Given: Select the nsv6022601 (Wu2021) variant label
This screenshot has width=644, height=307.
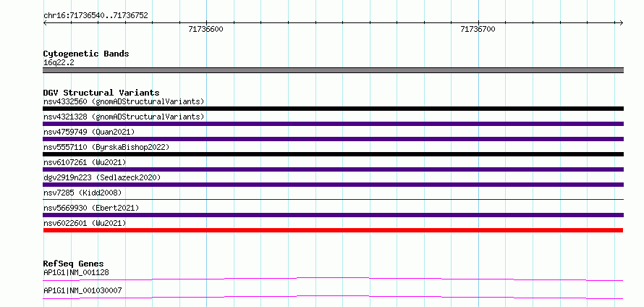Looking at the screenshot, I should (x=85, y=223).
